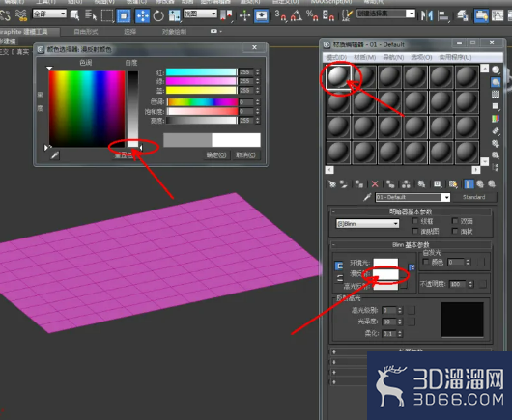
Task: Click Pick Material from Object eyedropper
Action: click(367, 197)
